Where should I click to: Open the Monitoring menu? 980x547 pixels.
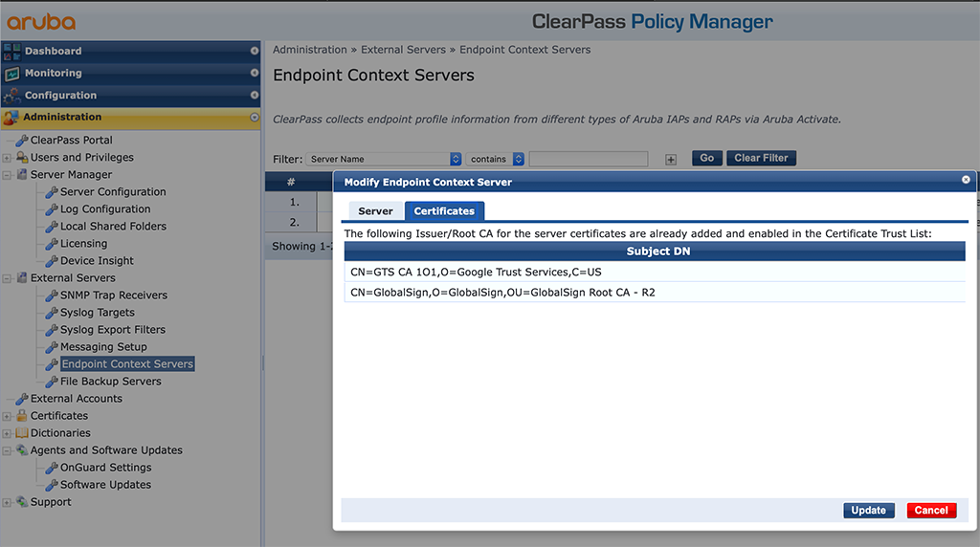tap(130, 73)
